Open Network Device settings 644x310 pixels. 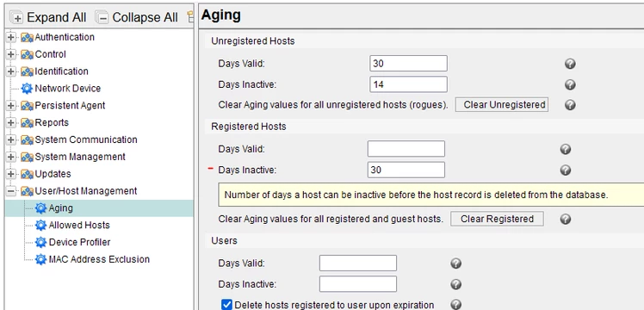pyautogui.click(x=68, y=89)
